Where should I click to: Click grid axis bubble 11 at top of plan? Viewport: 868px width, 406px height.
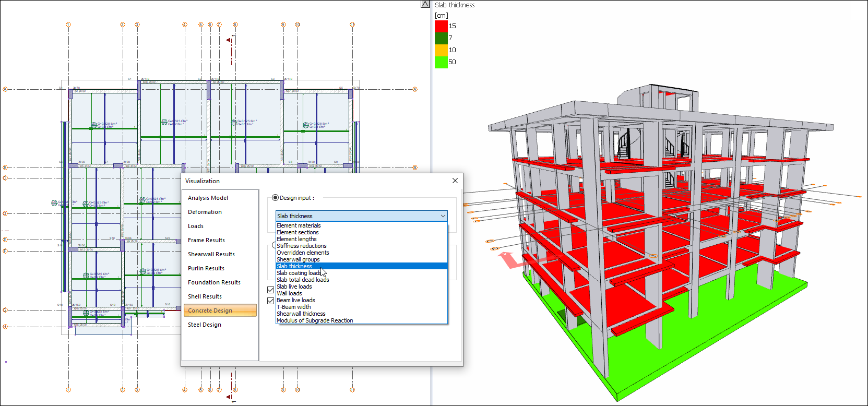click(x=352, y=25)
